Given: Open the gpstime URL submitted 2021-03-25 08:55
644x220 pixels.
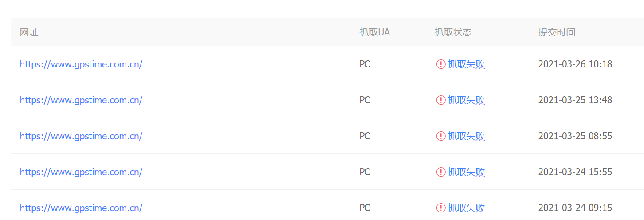Looking at the screenshot, I should (x=81, y=136).
